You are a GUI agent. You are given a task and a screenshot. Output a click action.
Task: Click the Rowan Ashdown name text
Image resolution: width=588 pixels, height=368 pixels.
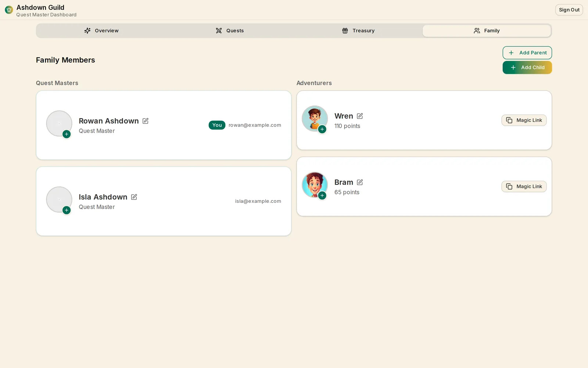[109, 121]
